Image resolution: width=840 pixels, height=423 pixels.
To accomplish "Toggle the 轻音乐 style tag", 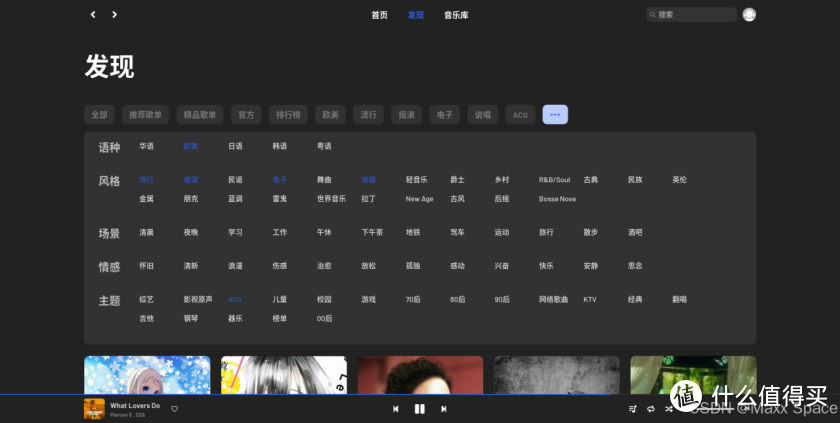I will tap(417, 180).
